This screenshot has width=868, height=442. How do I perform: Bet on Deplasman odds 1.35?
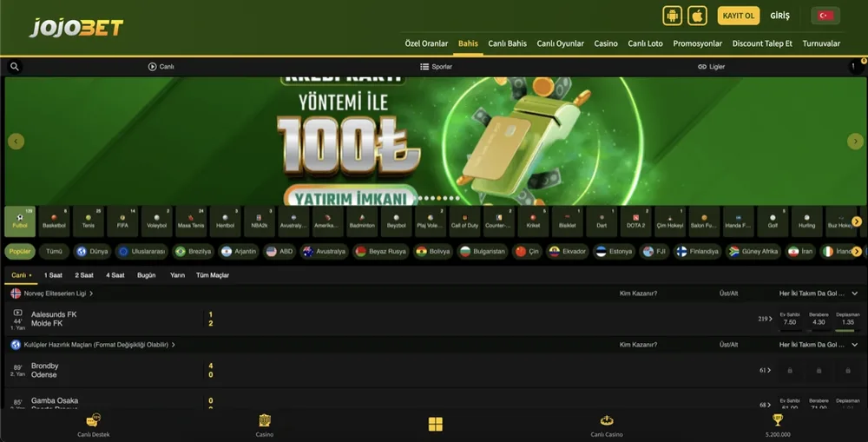point(847,319)
